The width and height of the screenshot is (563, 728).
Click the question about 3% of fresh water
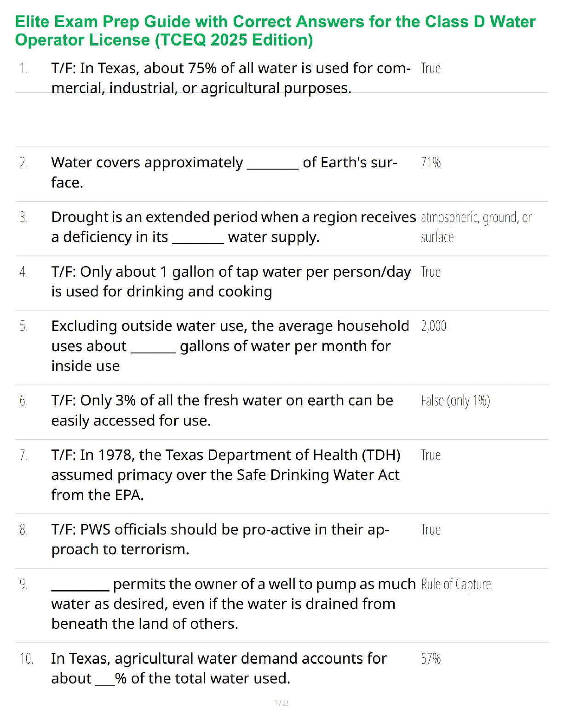(222, 410)
